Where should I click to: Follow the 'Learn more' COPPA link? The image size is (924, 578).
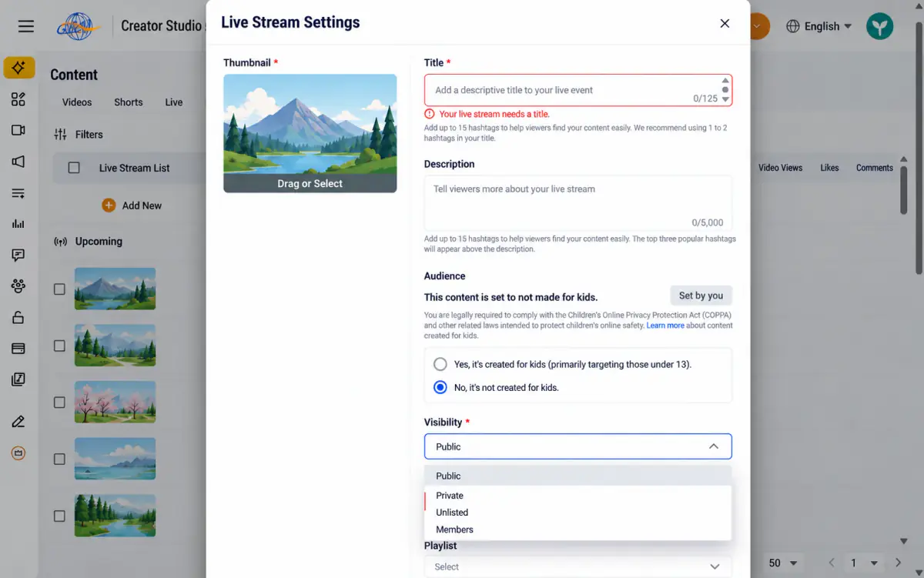[665, 326]
